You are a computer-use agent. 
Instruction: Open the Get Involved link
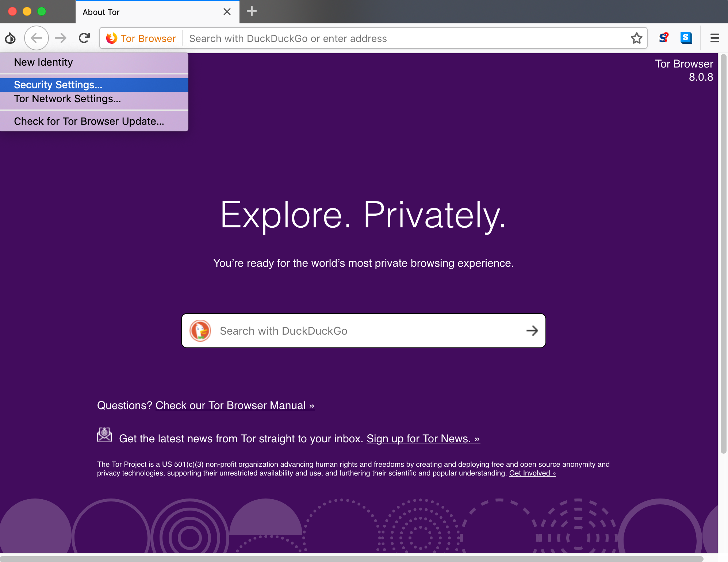532,473
